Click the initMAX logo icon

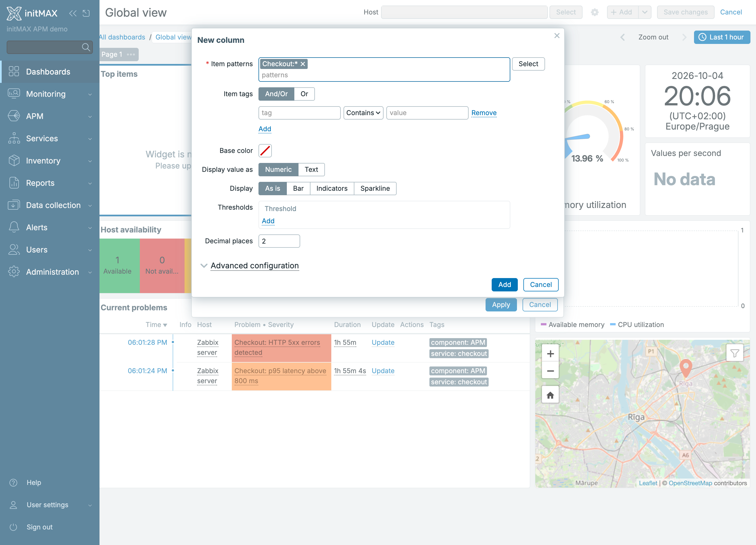click(x=14, y=13)
